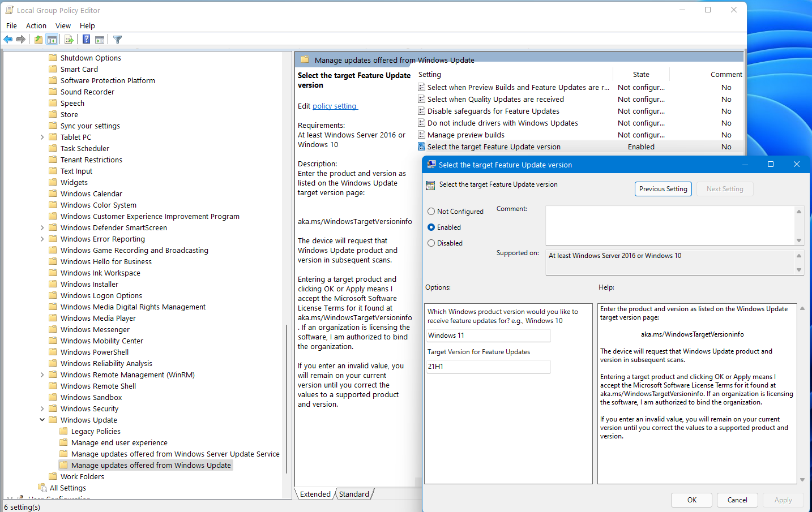Viewport: 812px width, 512px height.
Task: Collapse the Windows Update tree node
Action: tap(42, 420)
